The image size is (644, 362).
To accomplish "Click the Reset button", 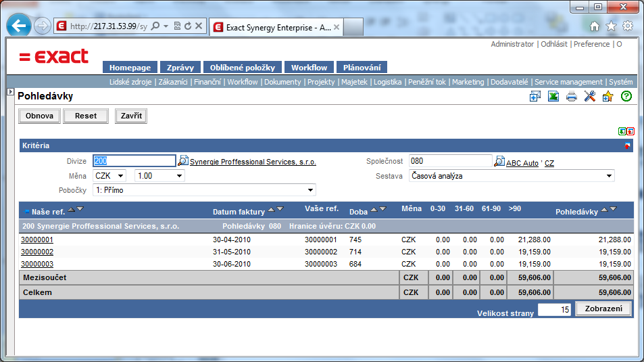I will [x=86, y=116].
